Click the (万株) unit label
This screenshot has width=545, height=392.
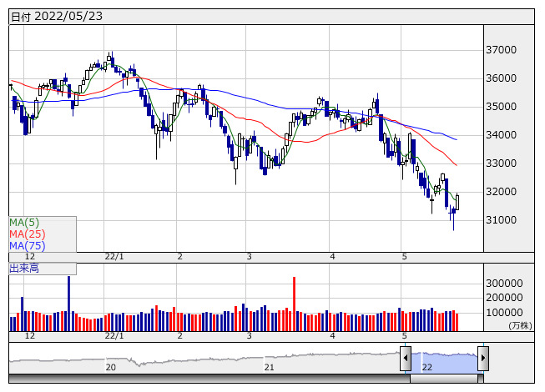click(520, 325)
